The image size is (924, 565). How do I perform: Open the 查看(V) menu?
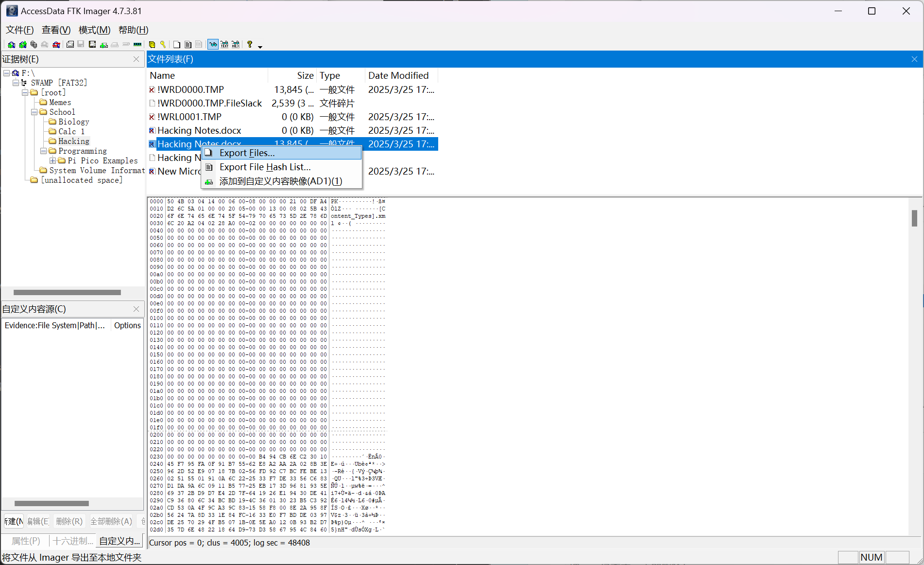click(56, 30)
